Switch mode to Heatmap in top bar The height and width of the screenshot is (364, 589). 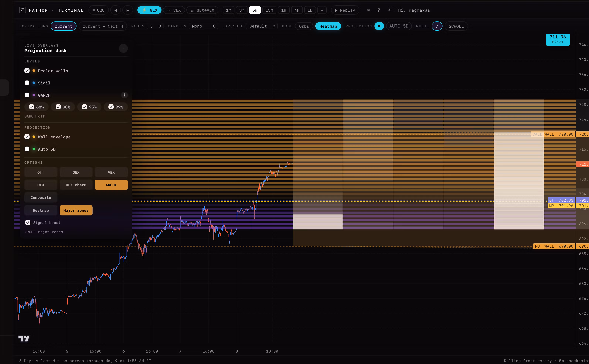coord(328,26)
